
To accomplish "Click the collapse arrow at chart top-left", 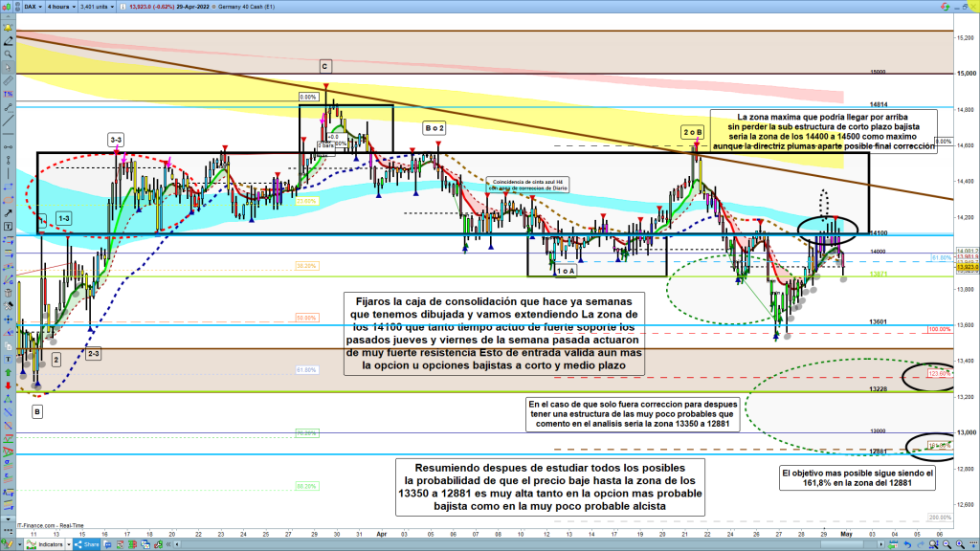I will (x=8, y=16).
